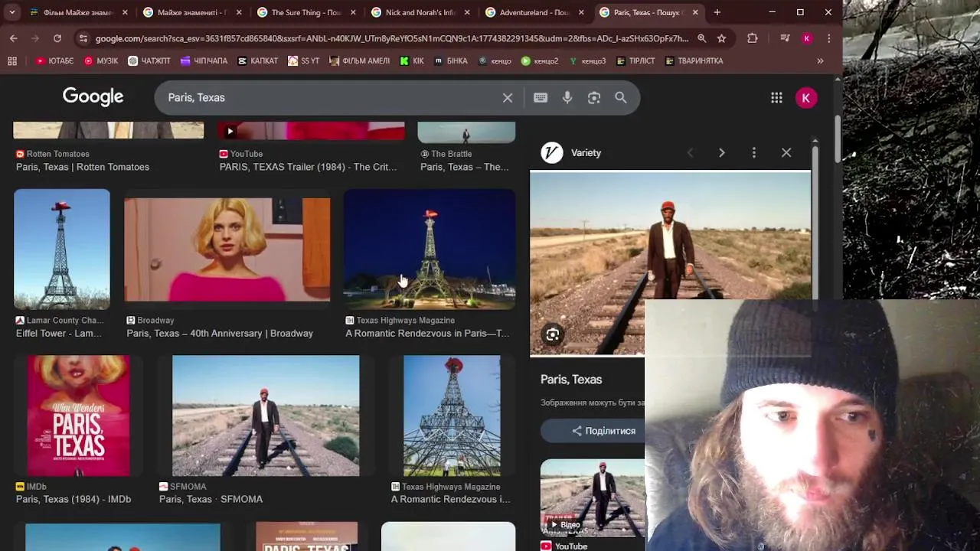Start voice search with microphone icon
Image resolution: width=980 pixels, height=551 pixels.
(x=567, y=97)
